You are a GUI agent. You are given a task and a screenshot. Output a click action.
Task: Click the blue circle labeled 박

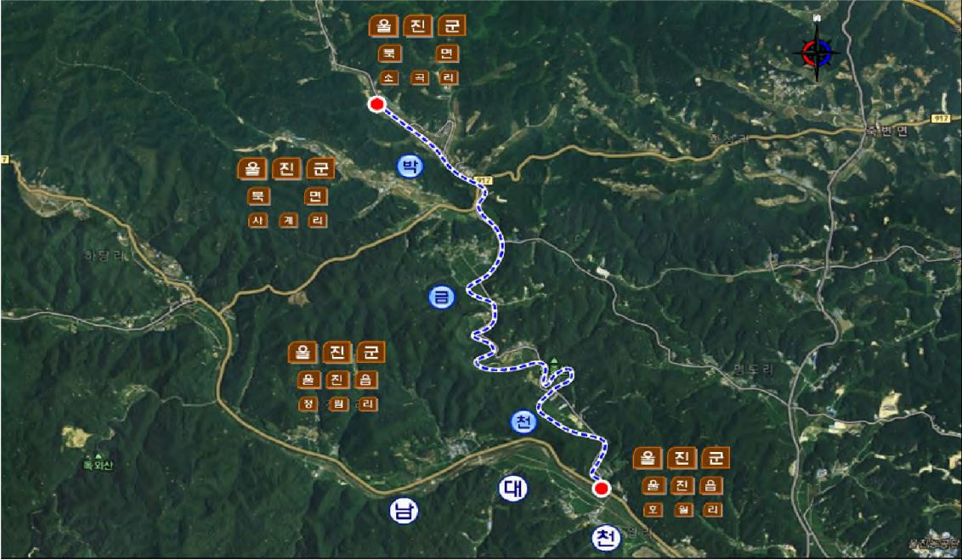(410, 167)
